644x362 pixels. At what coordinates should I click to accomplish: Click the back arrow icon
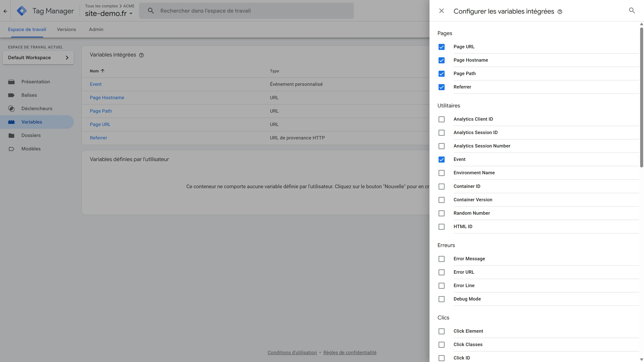[x=5, y=11]
